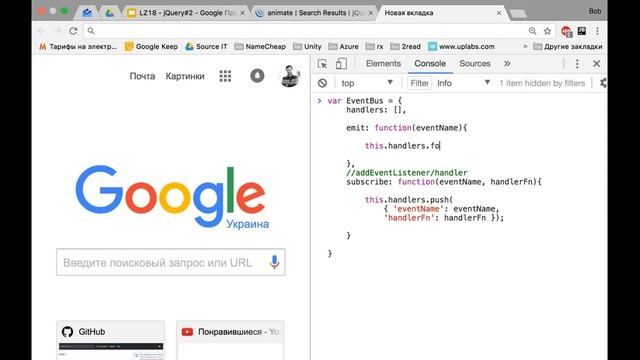Open the Chrome three-dot menu

[597, 31]
